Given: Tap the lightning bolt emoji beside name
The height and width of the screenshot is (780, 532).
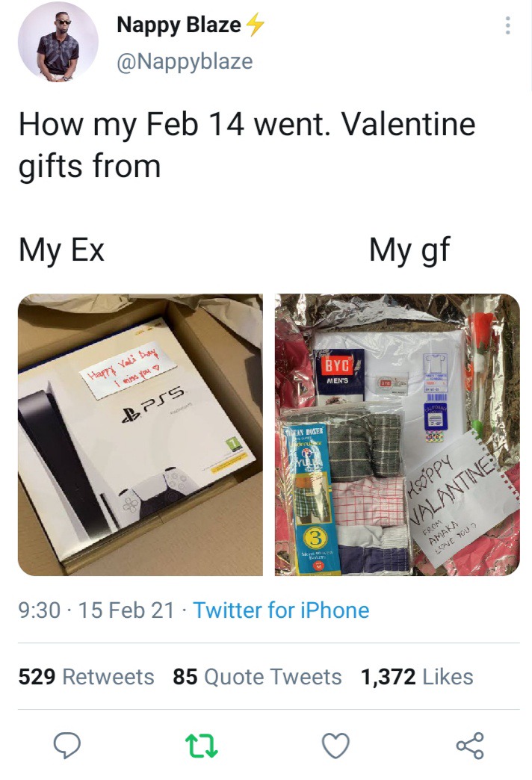Looking at the screenshot, I should [256, 25].
